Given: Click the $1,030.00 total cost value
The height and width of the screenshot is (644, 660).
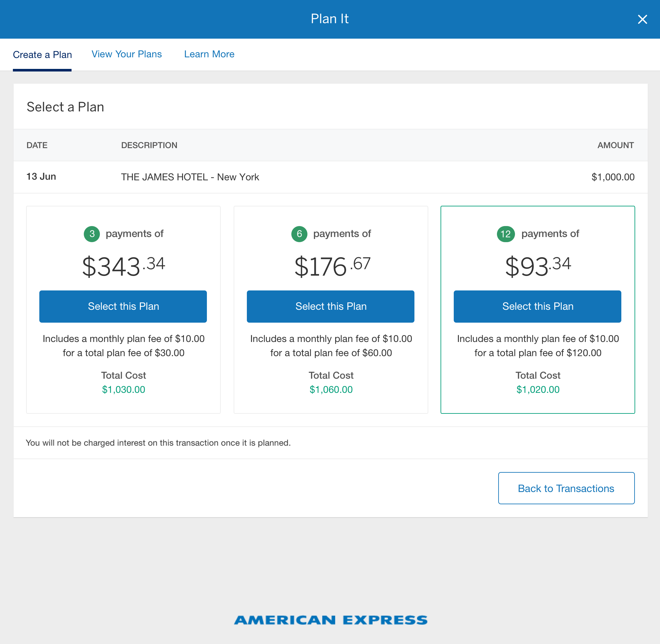Looking at the screenshot, I should 123,389.
